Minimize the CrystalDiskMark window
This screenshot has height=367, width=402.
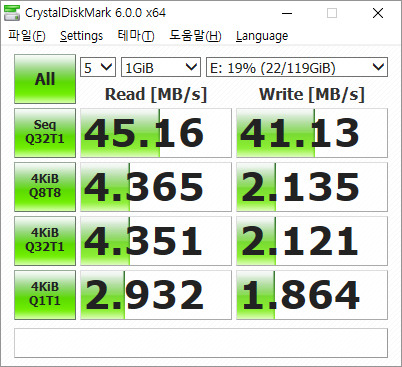(x=287, y=13)
